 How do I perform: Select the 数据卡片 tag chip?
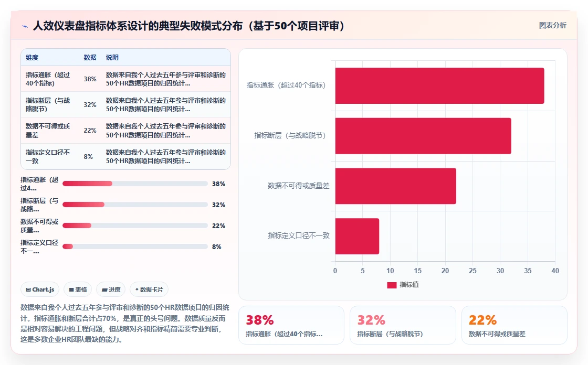pyautogui.click(x=149, y=289)
